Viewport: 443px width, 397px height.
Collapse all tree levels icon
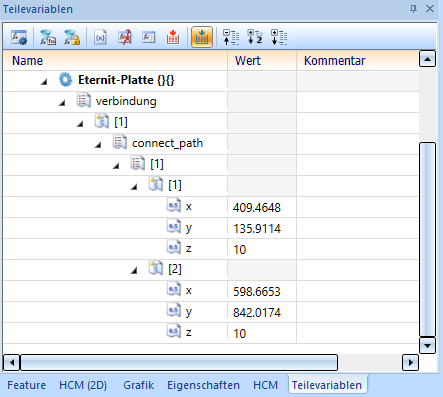[x=231, y=37]
